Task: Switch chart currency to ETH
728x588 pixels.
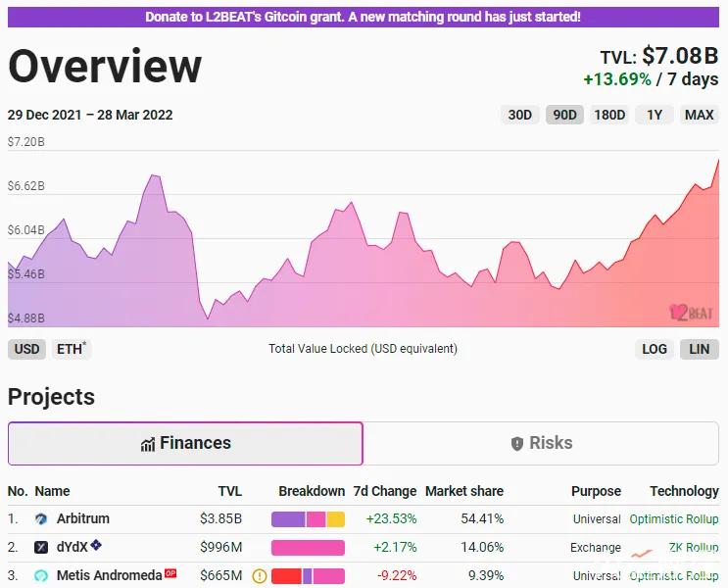Action: click(71, 349)
